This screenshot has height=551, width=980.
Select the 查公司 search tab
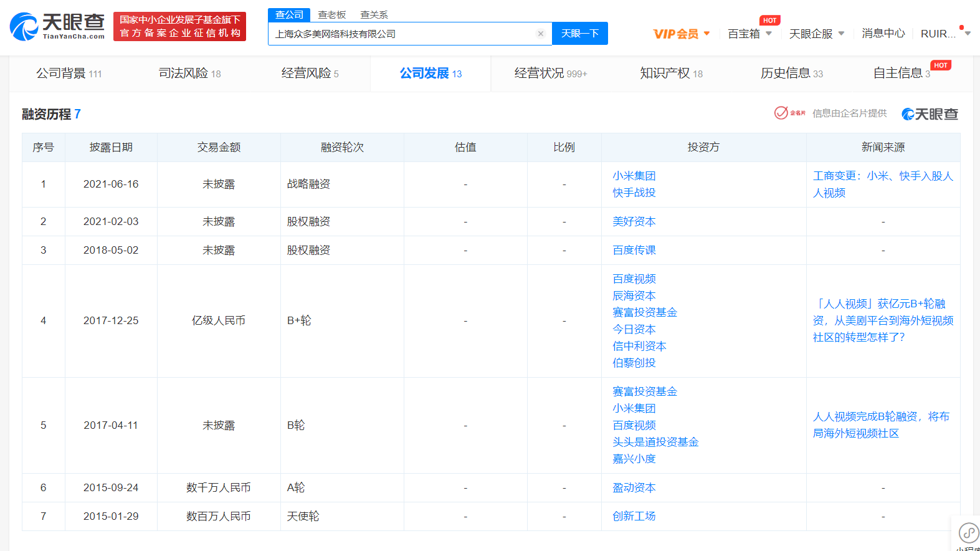(x=289, y=14)
